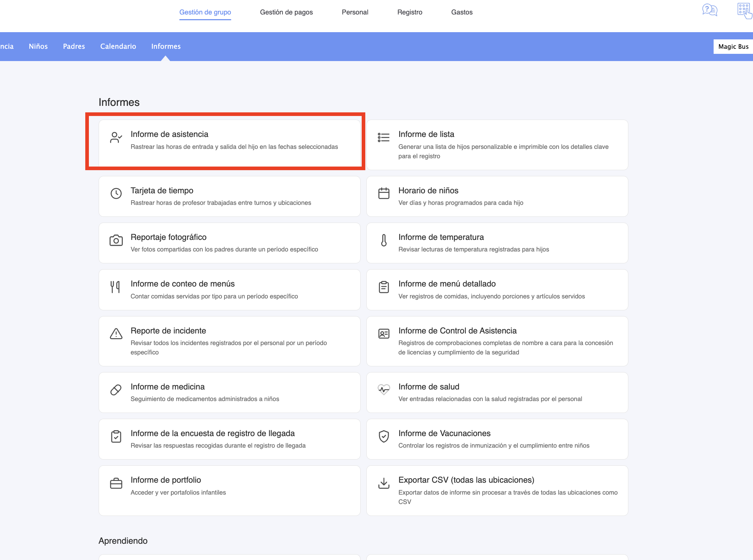Open Padres in the blue submenu
This screenshot has height=560, width=753.
(74, 46)
